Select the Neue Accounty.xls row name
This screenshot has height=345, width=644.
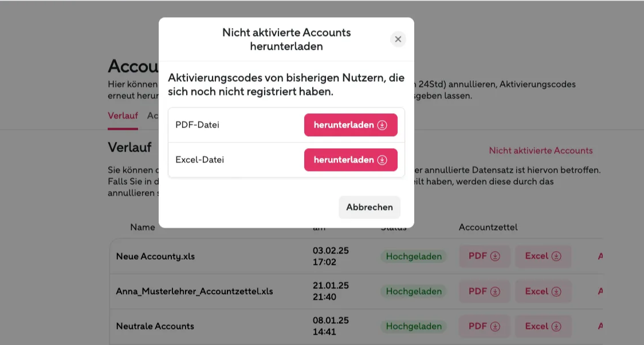point(155,256)
